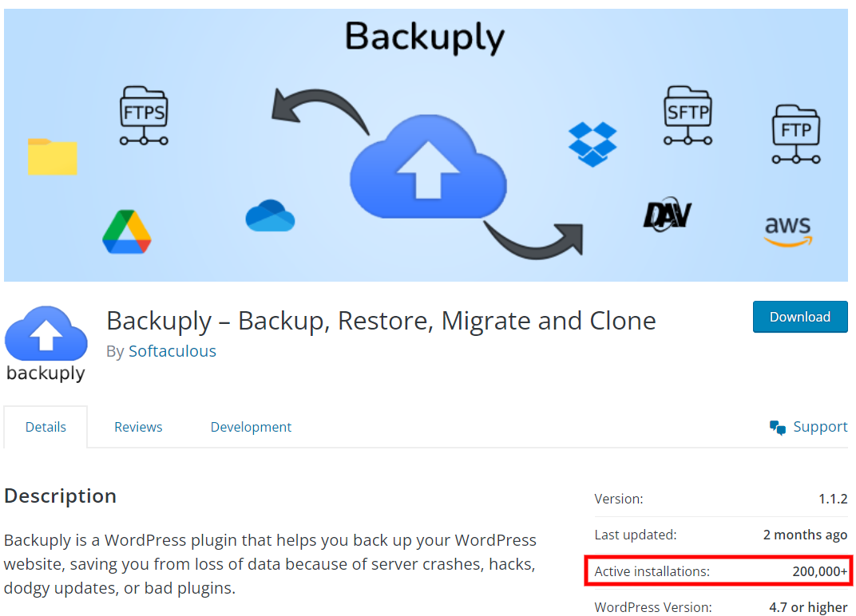Viewport: 856px width, 616px height.
Task: Click the central blue cloud upload icon
Action: tap(428, 167)
